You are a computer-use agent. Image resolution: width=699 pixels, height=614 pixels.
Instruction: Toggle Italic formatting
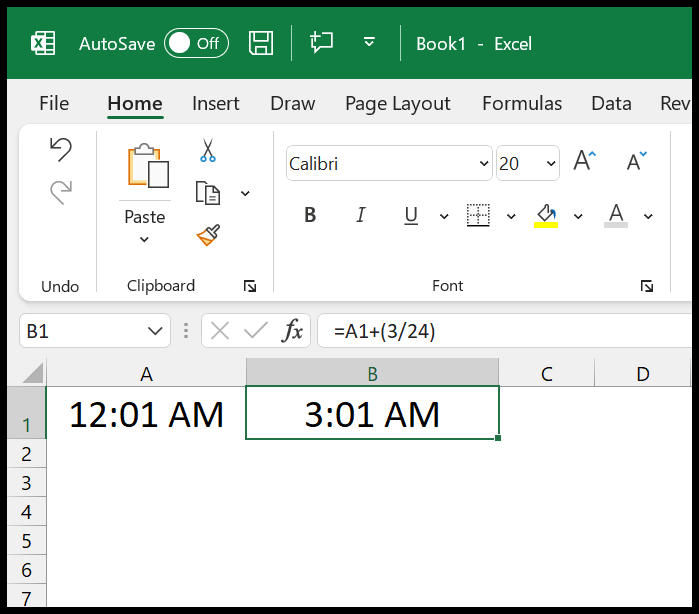(361, 215)
